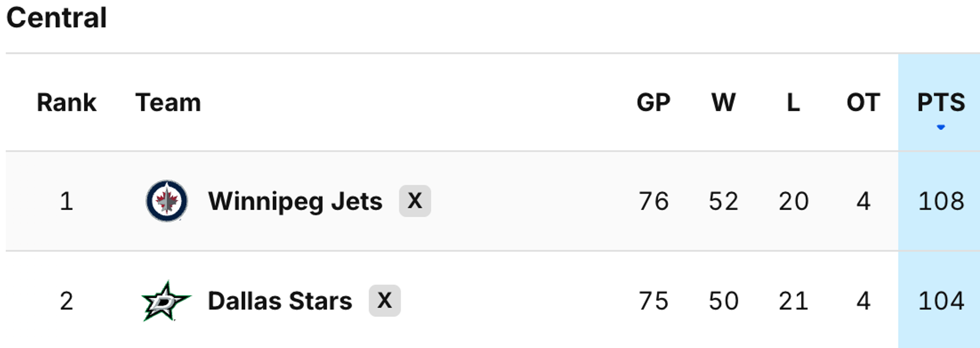Click Dallas's 75 games played value

click(653, 301)
